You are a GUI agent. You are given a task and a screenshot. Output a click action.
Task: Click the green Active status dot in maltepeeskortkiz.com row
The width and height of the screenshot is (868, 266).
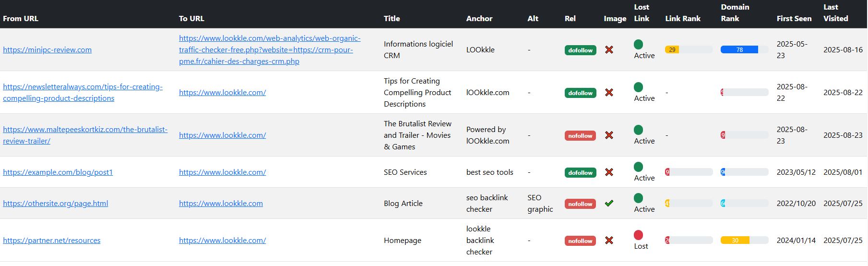[638, 130]
